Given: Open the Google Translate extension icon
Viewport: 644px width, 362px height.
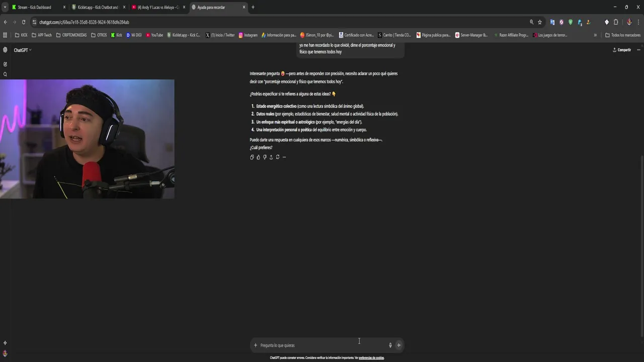Looking at the screenshot, I should pyautogui.click(x=552, y=22).
